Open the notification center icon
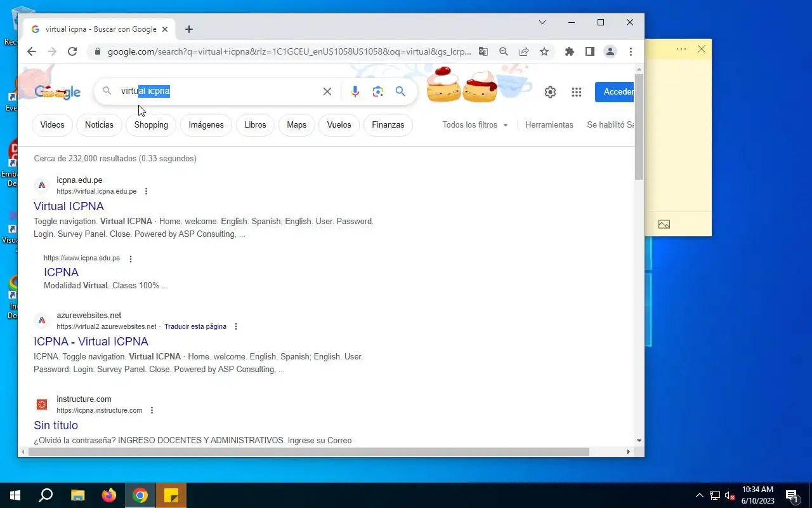This screenshot has height=508, width=812. (792, 496)
